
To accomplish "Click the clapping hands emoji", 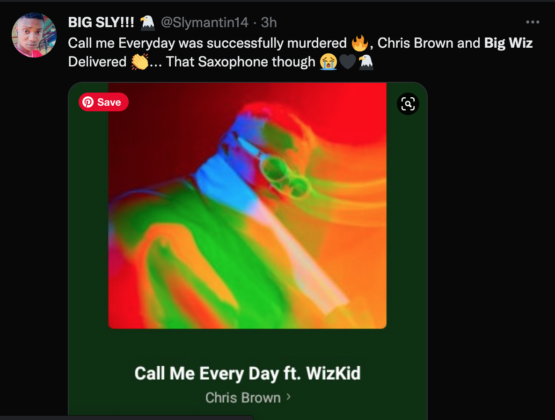I will (140, 62).
